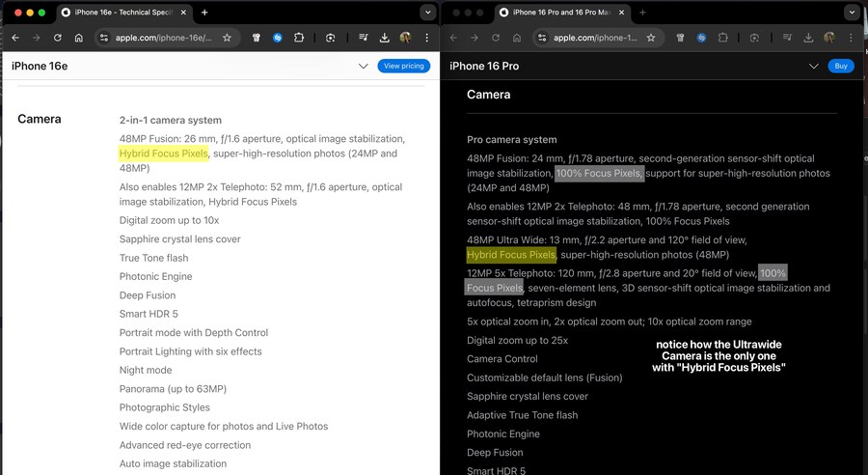Viewport: 868px width, 475px height.
Task: View site information in iPhone 16e window
Action: coord(104,38)
